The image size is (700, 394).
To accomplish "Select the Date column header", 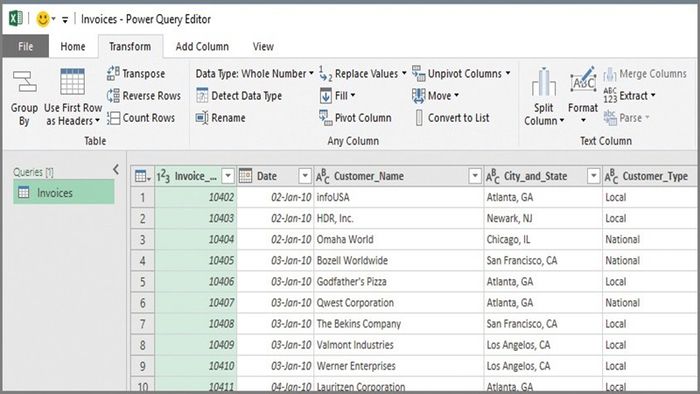I will [x=275, y=176].
